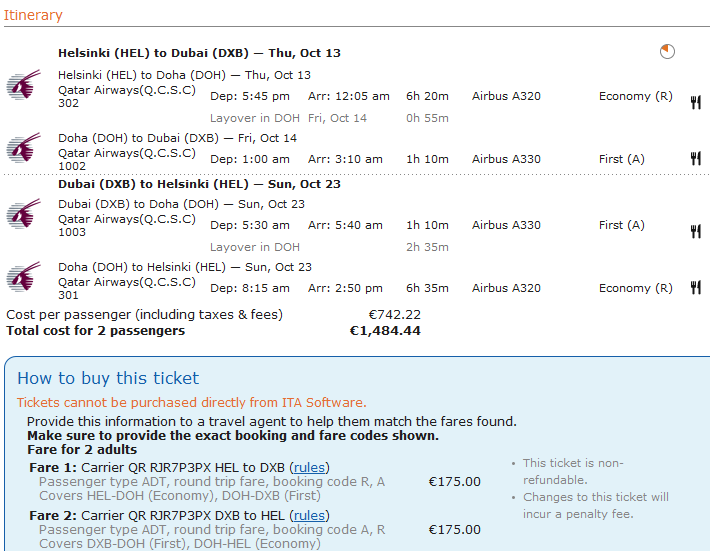The width and height of the screenshot is (710, 551).
Task: Click the meal icon for Helsinki to Doha flight
Action: [695, 102]
